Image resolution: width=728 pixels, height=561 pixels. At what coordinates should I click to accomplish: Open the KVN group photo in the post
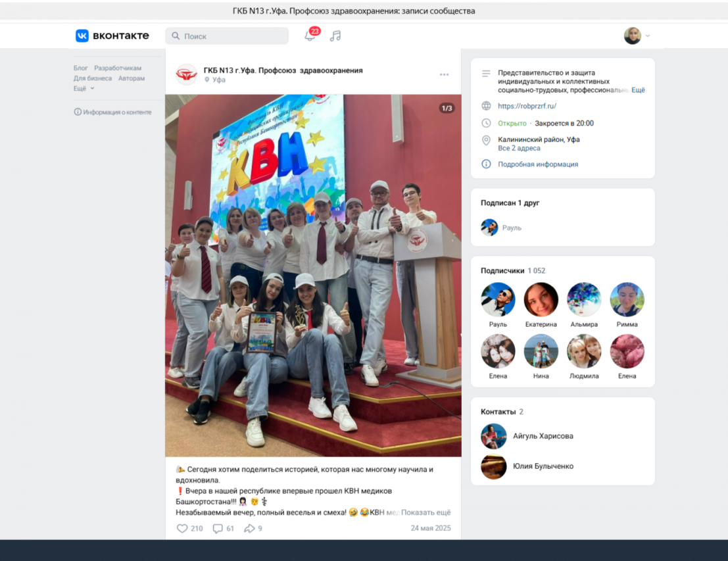pyautogui.click(x=313, y=276)
